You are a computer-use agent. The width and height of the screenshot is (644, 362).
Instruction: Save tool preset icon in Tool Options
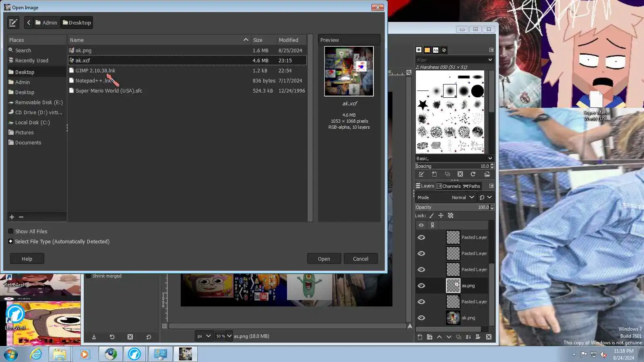94,337
